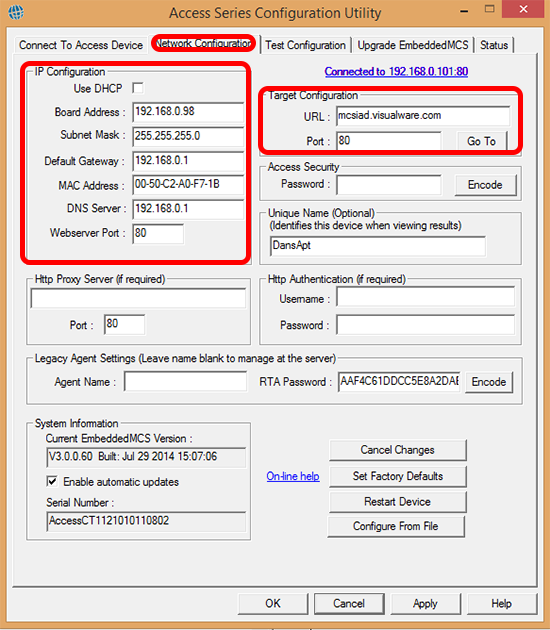Open the On-line help link

point(293,476)
